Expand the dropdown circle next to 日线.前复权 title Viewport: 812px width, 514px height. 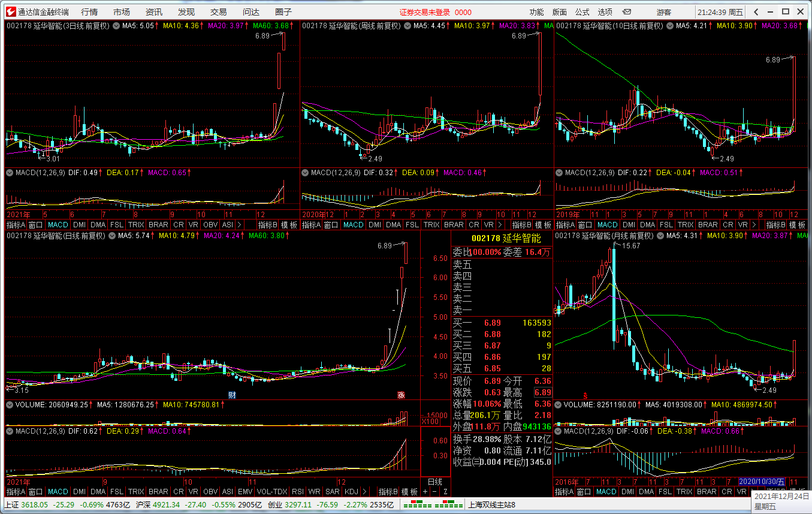[112, 236]
